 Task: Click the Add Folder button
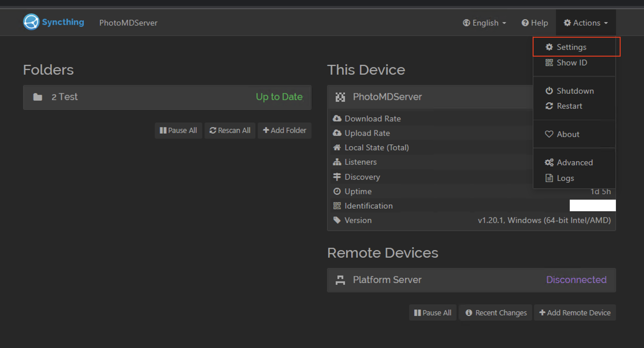point(284,131)
